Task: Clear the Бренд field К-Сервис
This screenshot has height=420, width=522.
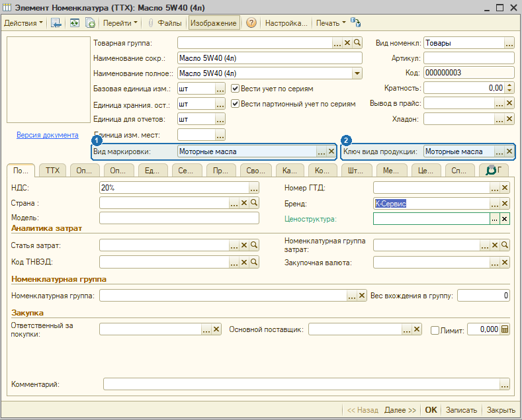Action: click(505, 203)
